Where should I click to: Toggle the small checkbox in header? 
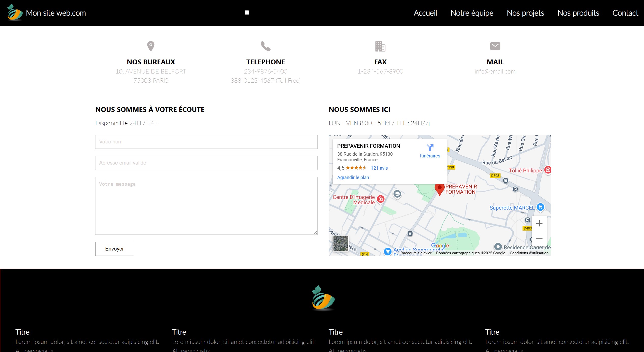click(247, 12)
